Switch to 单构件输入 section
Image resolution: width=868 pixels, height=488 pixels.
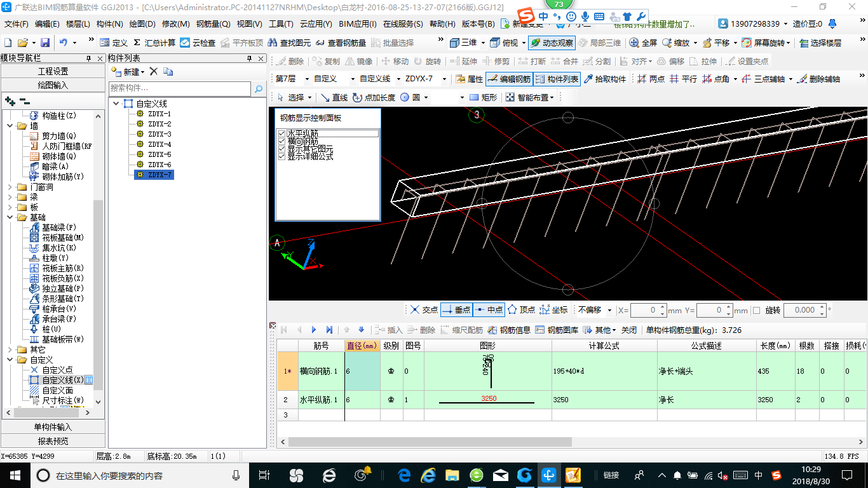pyautogui.click(x=53, y=427)
